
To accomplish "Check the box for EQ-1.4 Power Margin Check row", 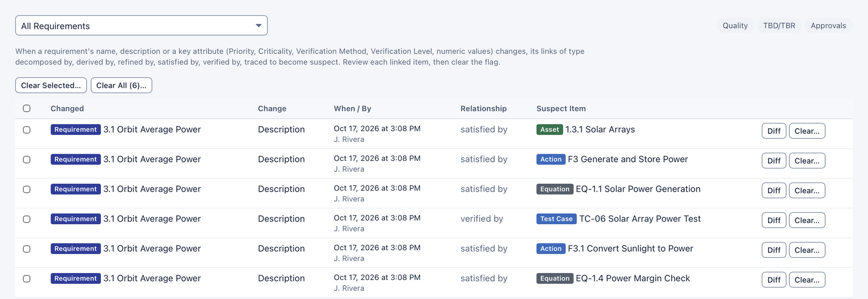I will (x=27, y=279).
